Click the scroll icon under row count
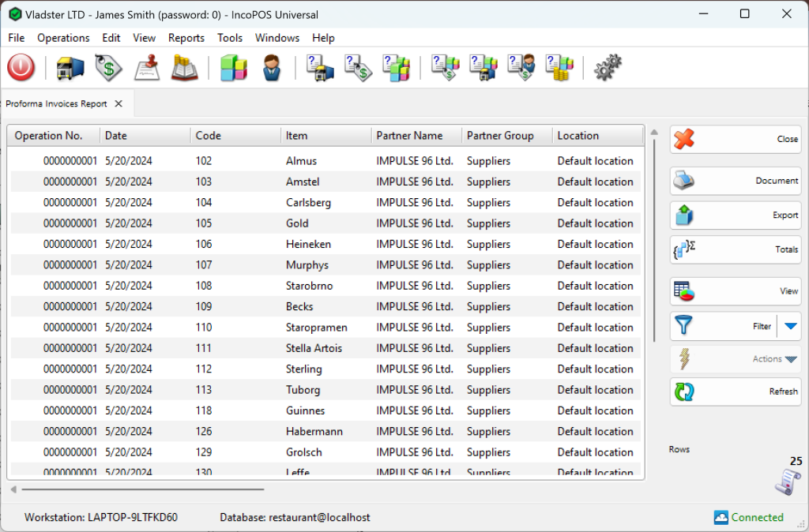The height and width of the screenshot is (532, 809). (x=787, y=482)
